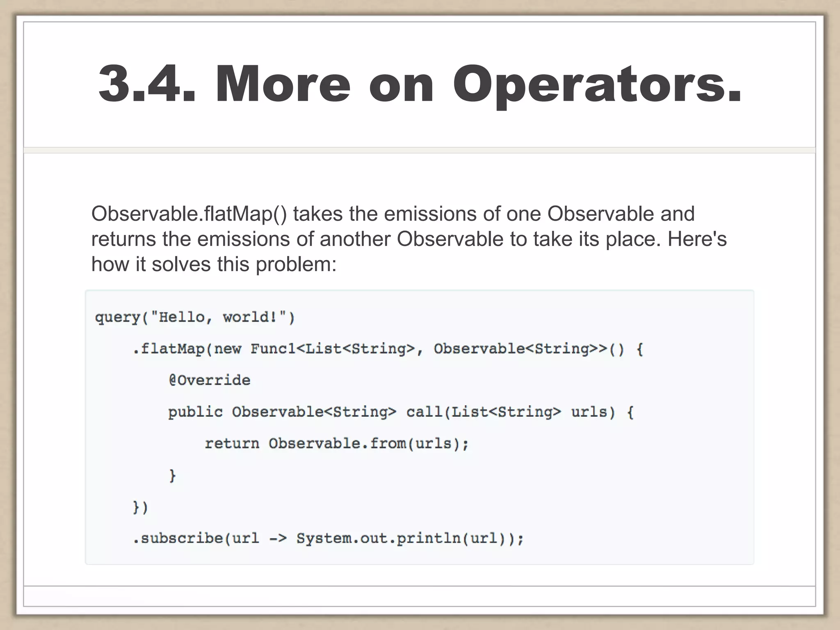Click the "})" closing line in the code
Image resolution: width=840 pixels, height=630 pixels.
[140, 507]
